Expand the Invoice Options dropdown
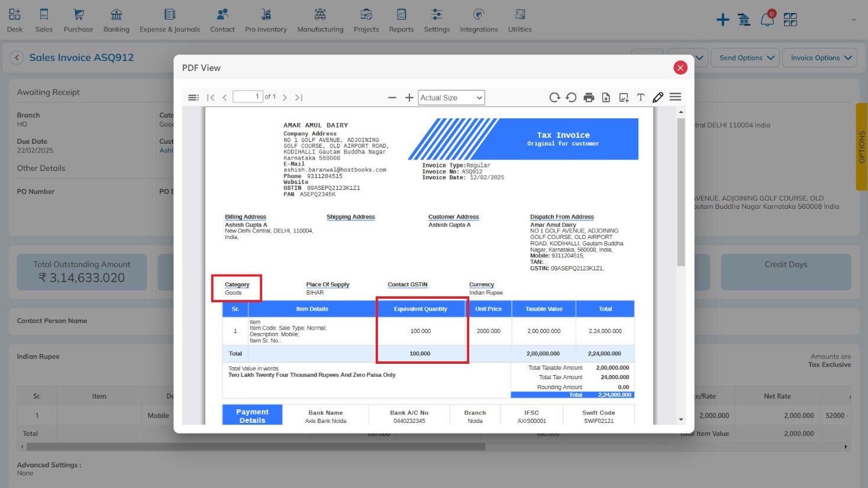The height and width of the screenshot is (488, 868). (x=820, y=57)
